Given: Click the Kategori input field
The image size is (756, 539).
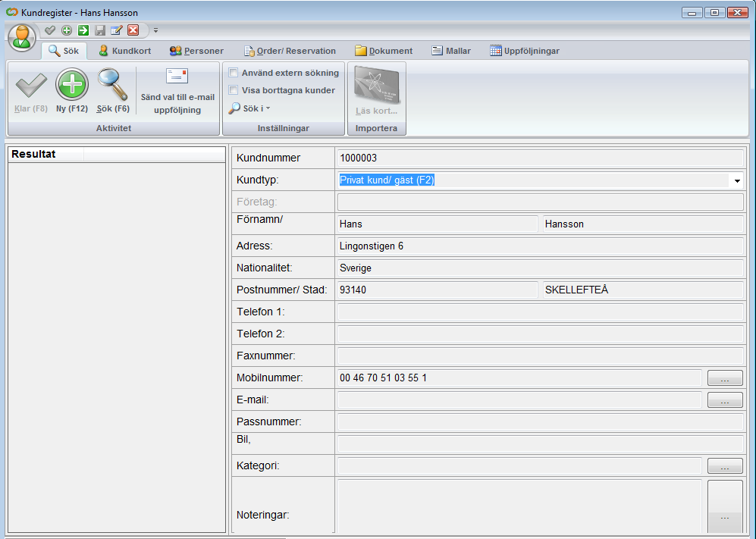Looking at the screenshot, I should pos(519,465).
